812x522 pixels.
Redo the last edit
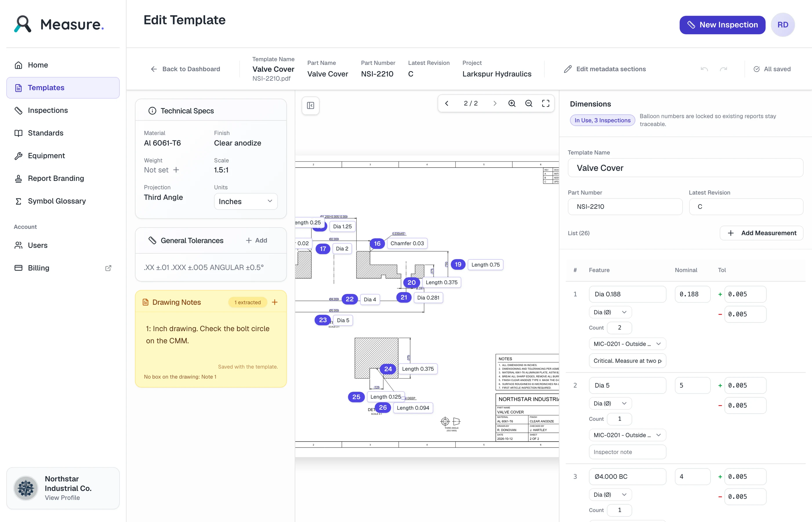[723, 69]
